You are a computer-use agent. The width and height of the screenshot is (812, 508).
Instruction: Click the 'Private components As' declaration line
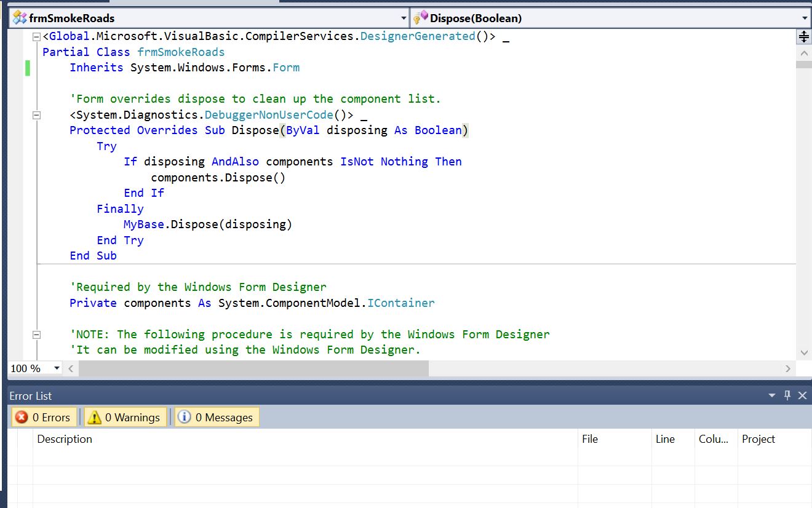(x=252, y=303)
